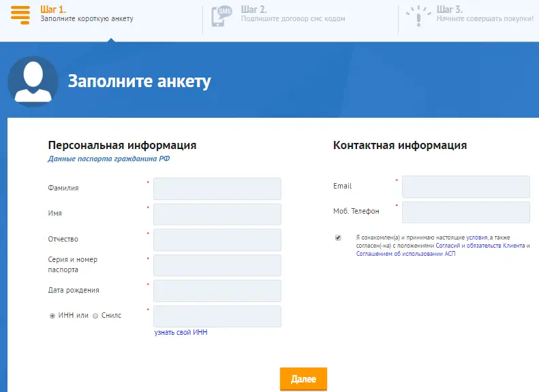Focus the Email input field
The width and height of the screenshot is (539, 392).
tap(466, 186)
